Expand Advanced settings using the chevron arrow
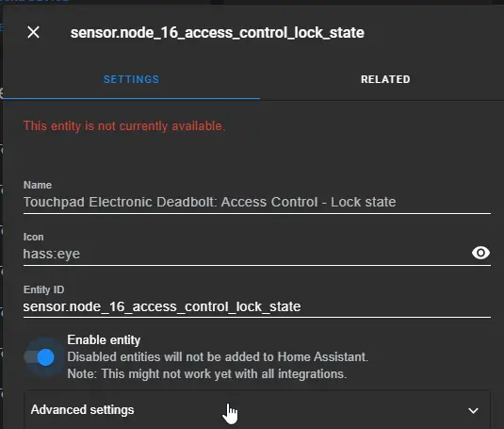Image resolution: width=504 pixels, height=429 pixels. tap(473, 410)
